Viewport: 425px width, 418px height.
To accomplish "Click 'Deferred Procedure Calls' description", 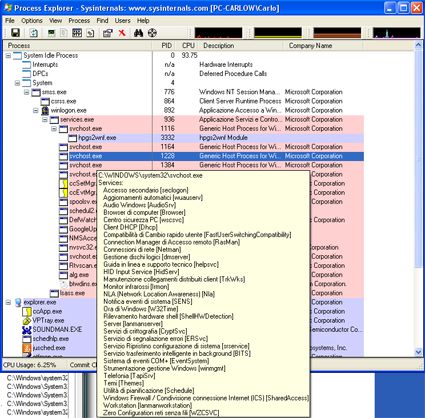I will point(233,74).
